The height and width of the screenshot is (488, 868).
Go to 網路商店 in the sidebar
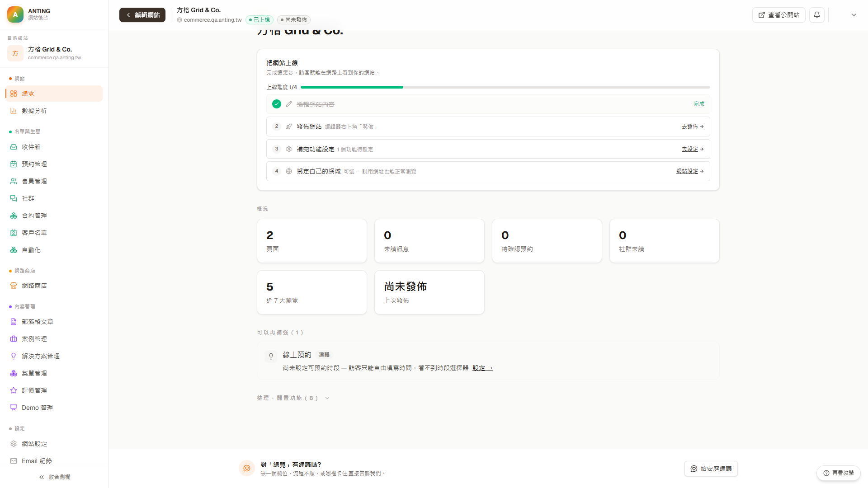pos(54,286)
